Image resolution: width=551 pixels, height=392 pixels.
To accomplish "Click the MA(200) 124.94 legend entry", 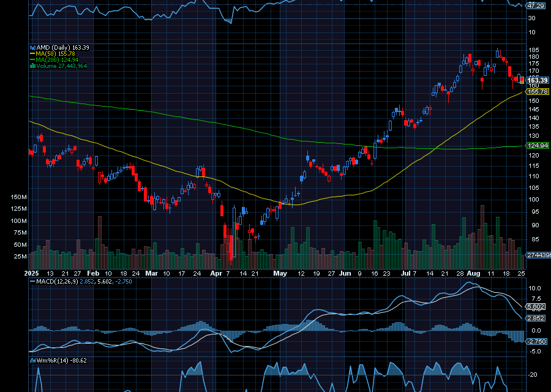I will coord(57,60).
